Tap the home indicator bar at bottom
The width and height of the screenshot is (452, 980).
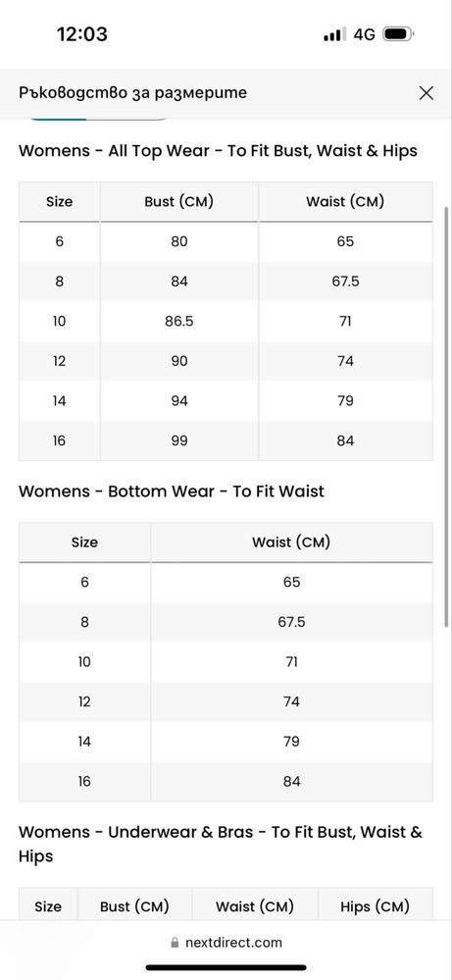226,967
